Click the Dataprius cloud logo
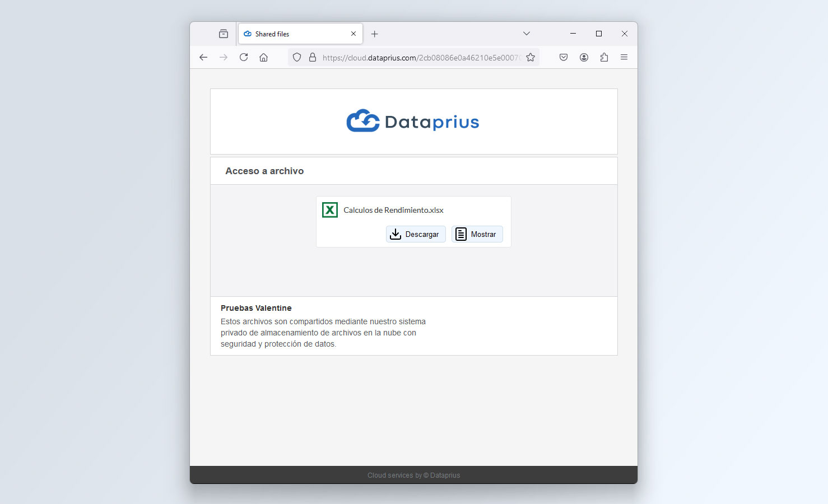This screenshot has width=828, height=504. [x=413, y=121]
